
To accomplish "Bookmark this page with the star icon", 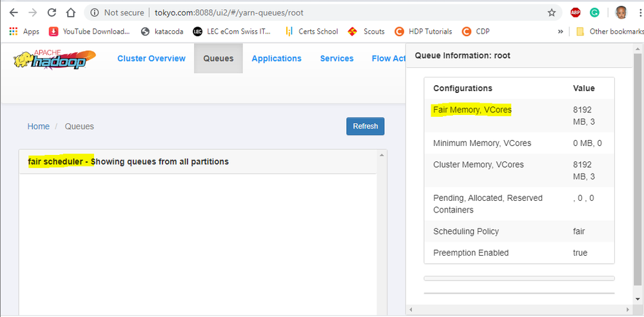I will click(552, 12).
